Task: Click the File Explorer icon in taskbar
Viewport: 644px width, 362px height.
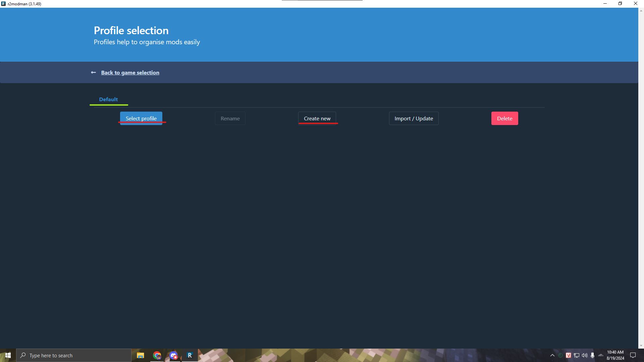Action: pyautogui.click(x=141, y=355)
